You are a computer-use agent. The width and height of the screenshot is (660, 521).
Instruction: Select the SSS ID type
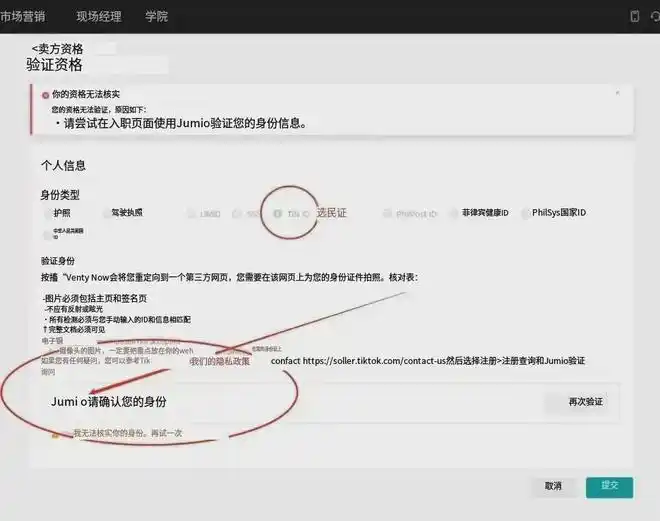(237, 214)
